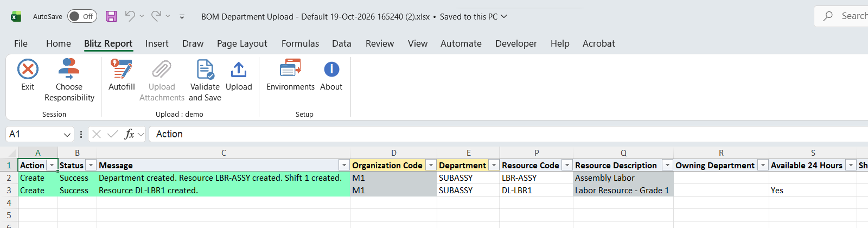Open the Available 24 Hours filter dropdown

point(851,165)
